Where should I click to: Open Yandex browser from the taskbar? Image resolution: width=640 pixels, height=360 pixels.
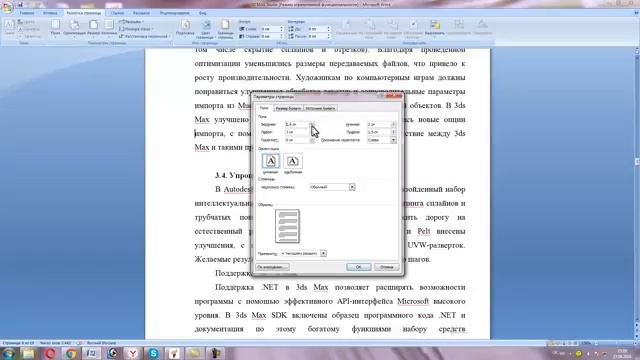(133, 353)
